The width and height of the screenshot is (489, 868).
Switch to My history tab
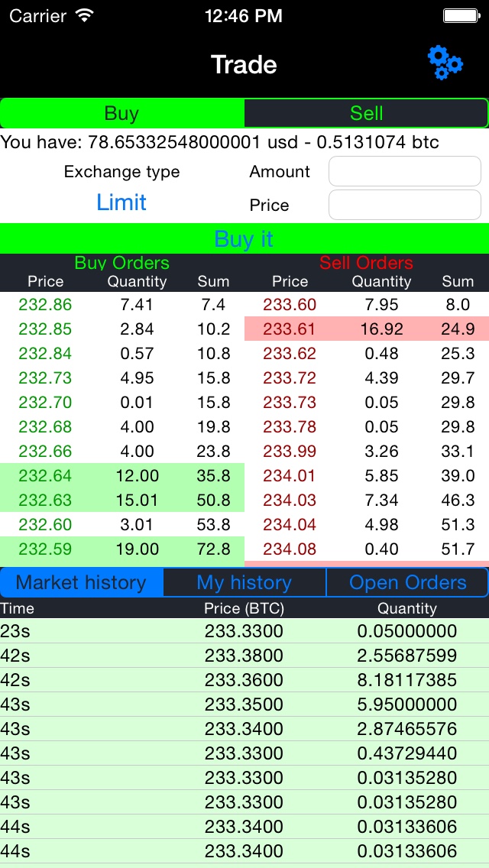coord(244,582)
